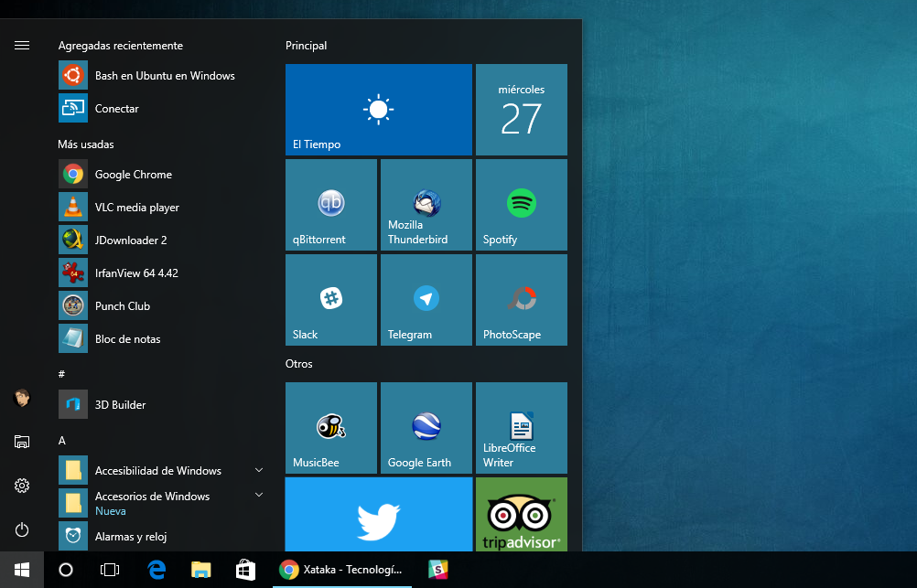Image resolution: width=917 pixels, height=588 pixels.
Task: Click the Windows Start button
Action: pos(22,570)
